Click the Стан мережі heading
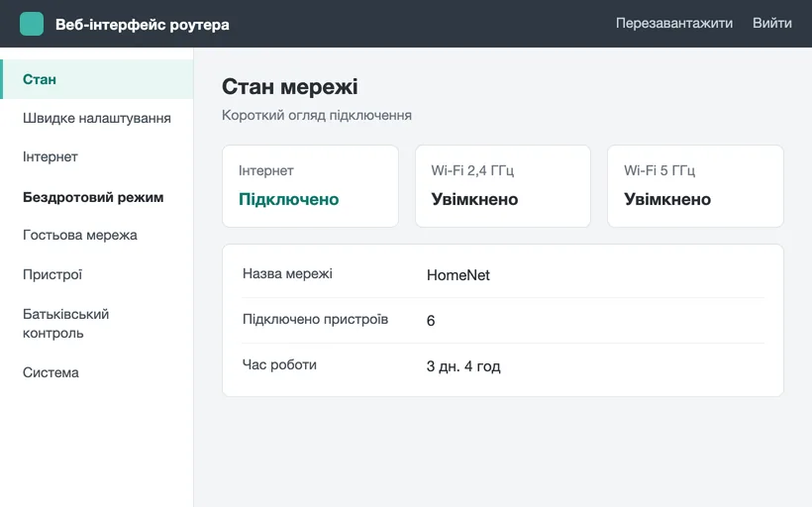This screenshot has height=507, width=812. coord(290,86)
